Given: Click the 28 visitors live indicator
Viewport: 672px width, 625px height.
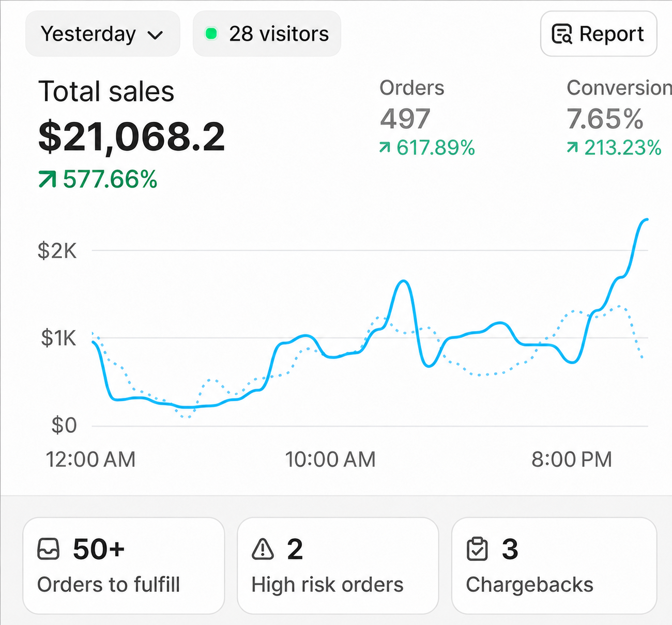Looking at the screenshot, I should coord(267,34).
